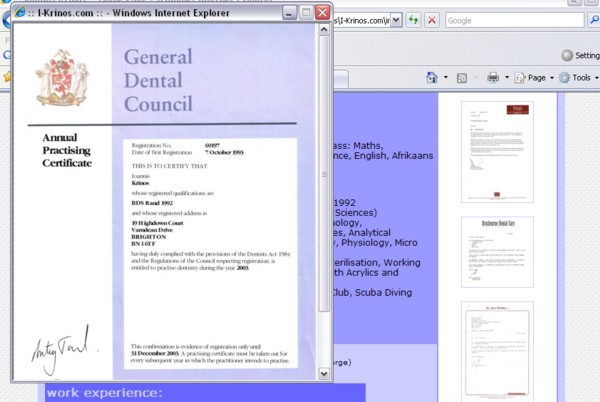Click the refresh page icon
600x402 pixels.
[414, 20]
